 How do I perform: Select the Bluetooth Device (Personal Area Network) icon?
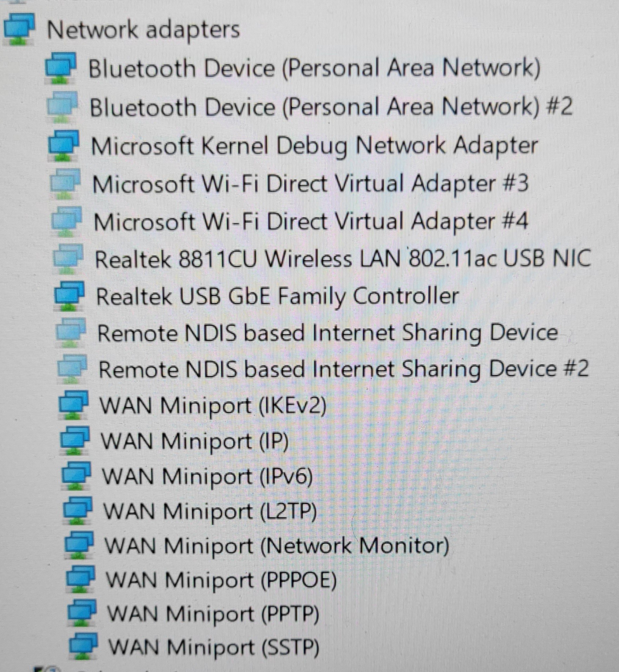60,68
